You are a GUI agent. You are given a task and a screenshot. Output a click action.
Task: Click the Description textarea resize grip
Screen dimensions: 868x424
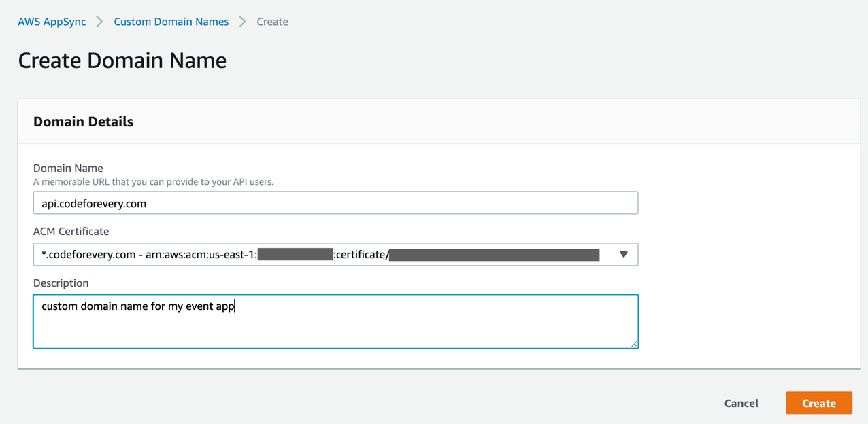(634, 345)
